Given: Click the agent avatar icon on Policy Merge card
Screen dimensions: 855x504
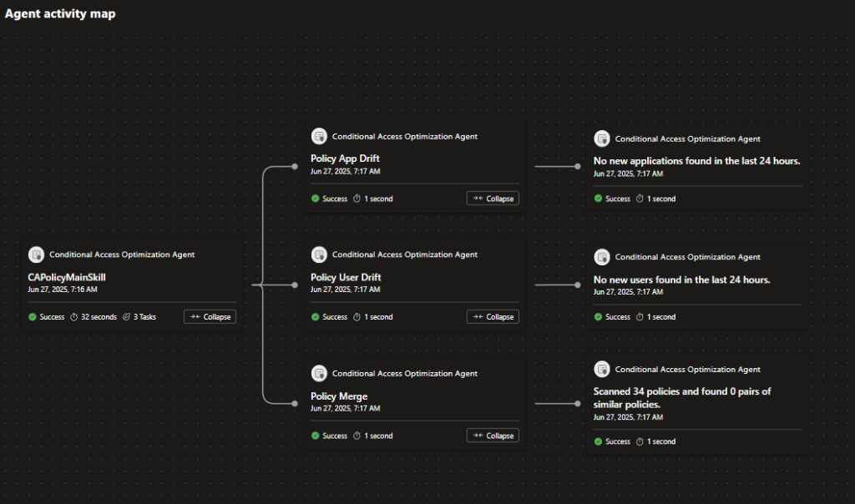Looking at the screenshot, I should 319,373.
